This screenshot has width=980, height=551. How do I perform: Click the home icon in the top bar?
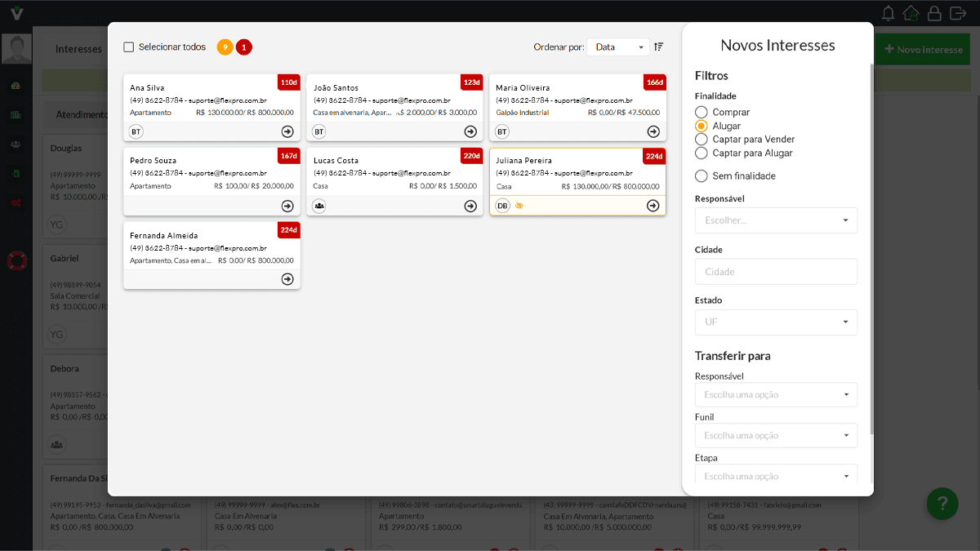(x=911, y=13)
